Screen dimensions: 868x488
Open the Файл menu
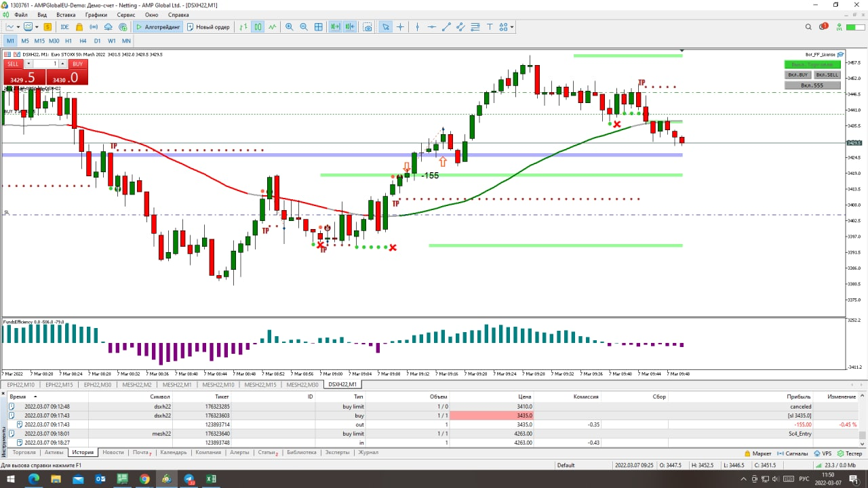(x=21, y=14)
